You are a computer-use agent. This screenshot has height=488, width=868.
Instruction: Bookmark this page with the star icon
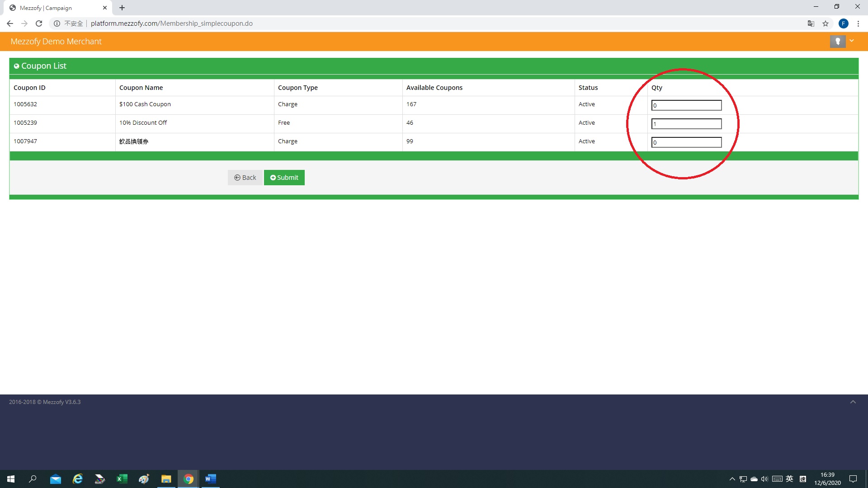point(826,23)
